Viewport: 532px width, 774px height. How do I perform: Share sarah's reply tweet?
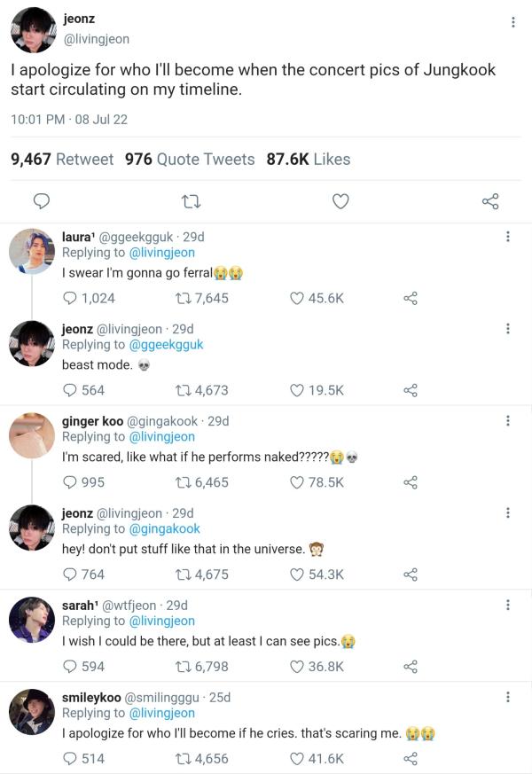pos(410,667)
